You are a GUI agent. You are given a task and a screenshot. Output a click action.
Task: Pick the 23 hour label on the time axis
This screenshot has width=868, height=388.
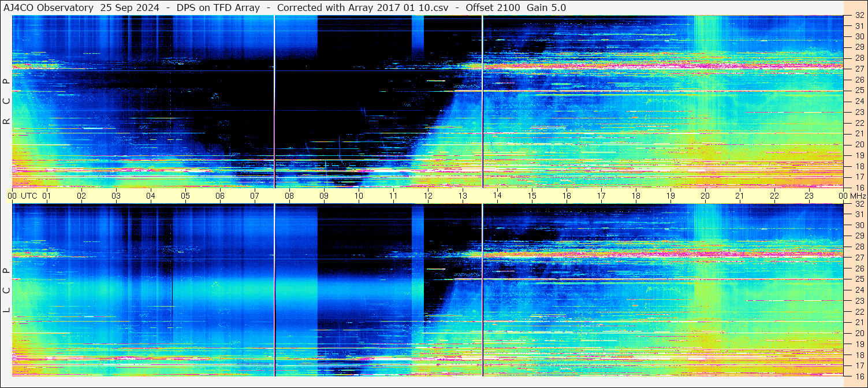(809, 196)
